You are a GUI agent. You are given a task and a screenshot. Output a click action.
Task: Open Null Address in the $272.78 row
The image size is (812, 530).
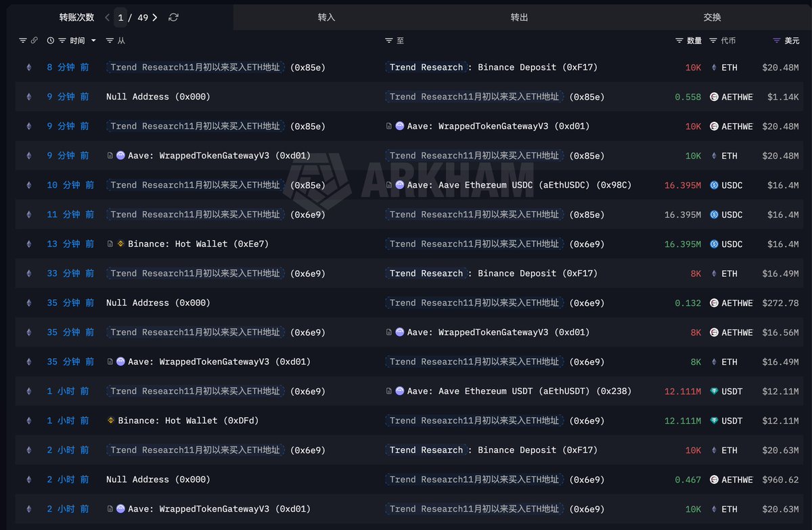click(158, 303)
